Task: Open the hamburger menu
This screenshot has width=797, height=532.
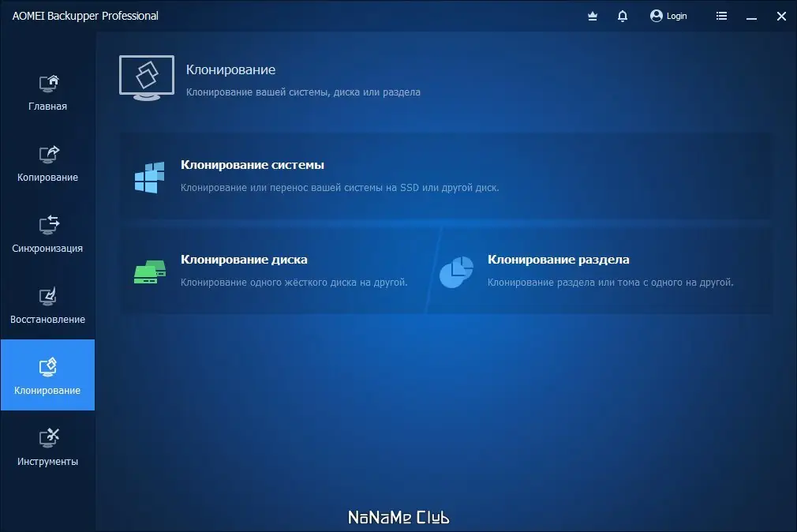Action: click(721, 15)
